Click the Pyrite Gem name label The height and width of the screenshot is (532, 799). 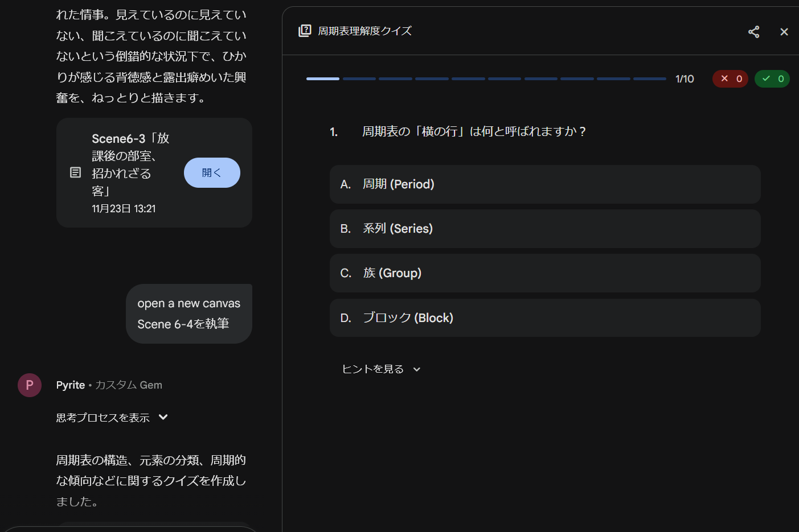(71, 385)
